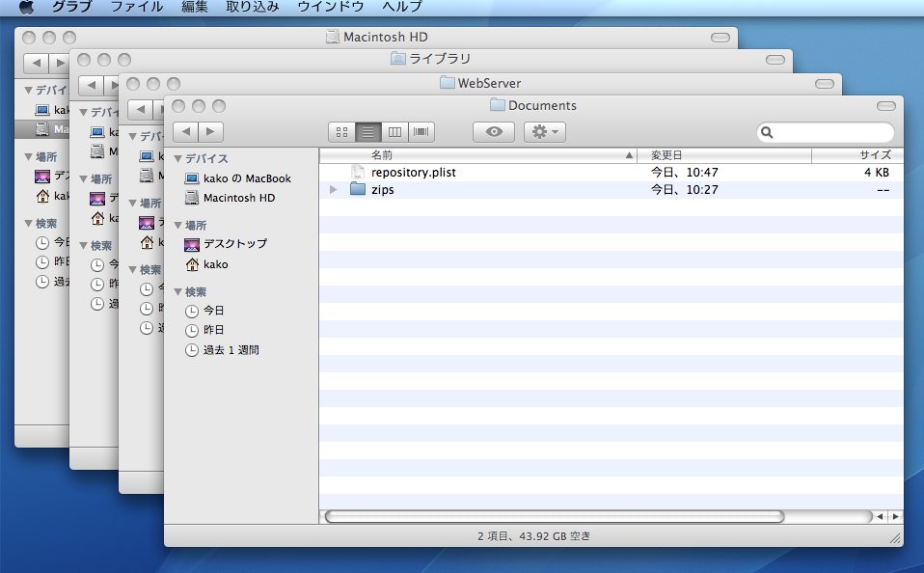This screenshot has height=573, width=924.
Task: Switch Documents window to column view
Action: pos(394,132)
